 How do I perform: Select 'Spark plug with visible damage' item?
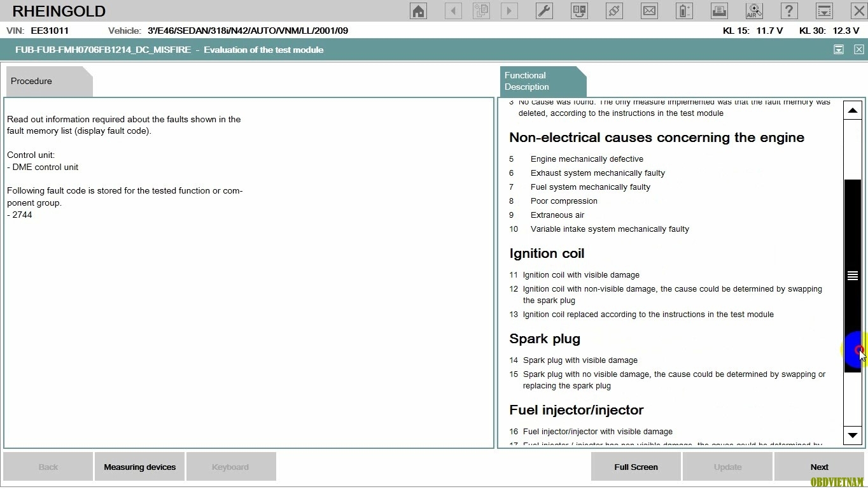[580, 360]
